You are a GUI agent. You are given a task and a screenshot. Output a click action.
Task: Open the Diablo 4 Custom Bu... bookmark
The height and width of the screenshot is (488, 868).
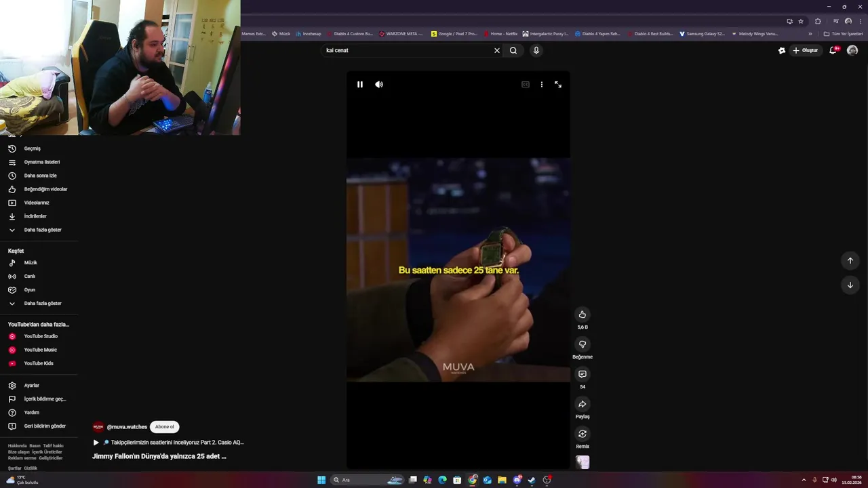350,33
